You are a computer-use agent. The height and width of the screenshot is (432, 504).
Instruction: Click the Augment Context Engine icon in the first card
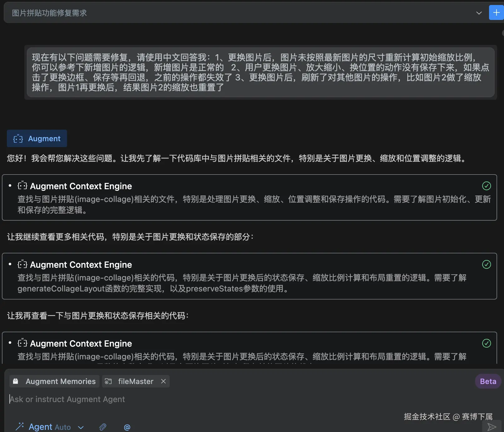click(x=22, y=186)
